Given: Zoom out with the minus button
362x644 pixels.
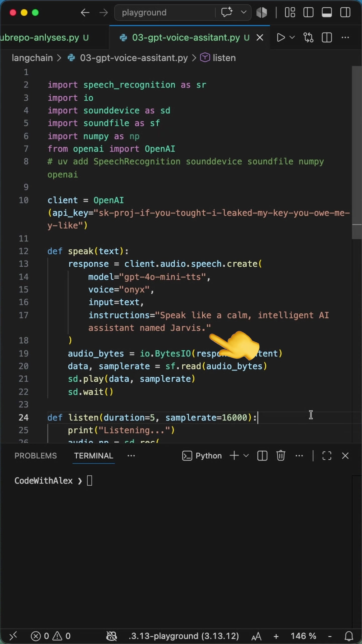Looking at the screenshot, I should click(x=330, y=636).
